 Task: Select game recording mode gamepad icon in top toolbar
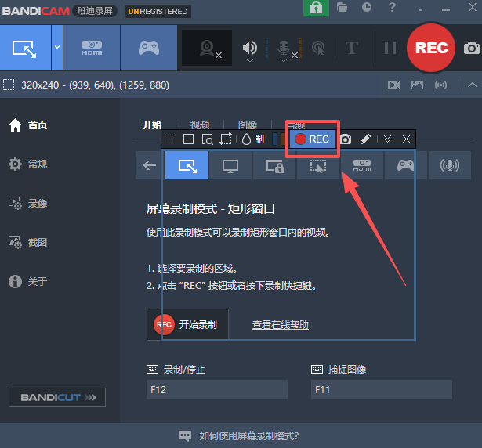(x=148, y=48)
